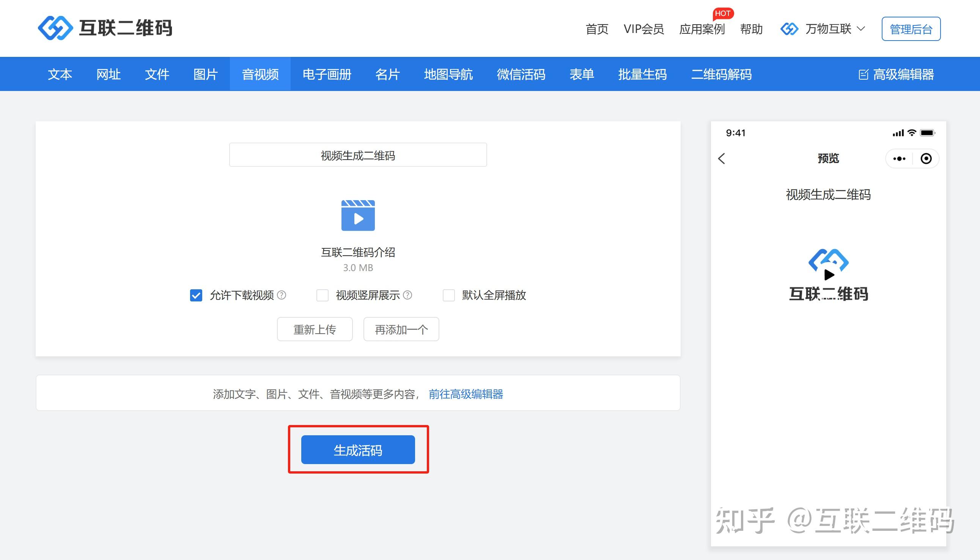Screen dimensions: 980x560
Task: Open 帮助 in top navigation
Action: pos(752,29)
